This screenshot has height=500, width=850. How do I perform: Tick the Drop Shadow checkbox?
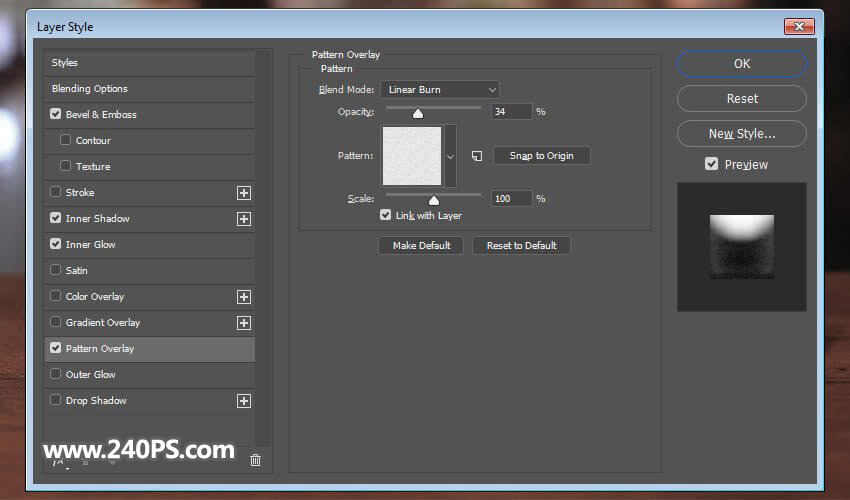(55, 400)
